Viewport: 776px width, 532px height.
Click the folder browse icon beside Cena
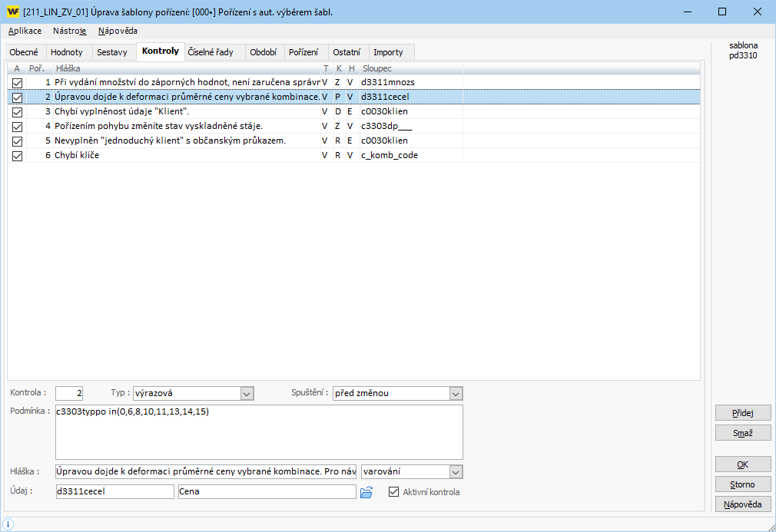366,492
